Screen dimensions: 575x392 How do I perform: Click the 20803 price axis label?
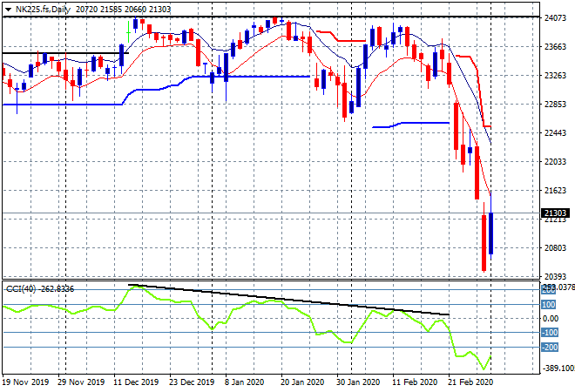pyautogui.click(x=555, y=248)
